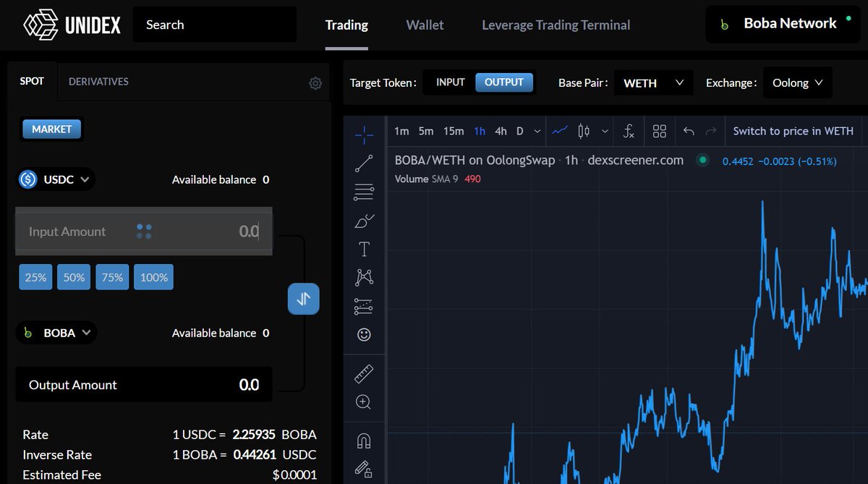Select the 4h timeframe

click(x=501, y=131)
